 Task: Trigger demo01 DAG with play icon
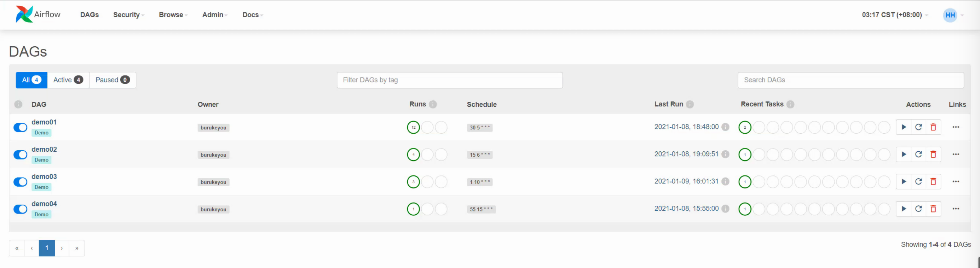coord(904,127)
